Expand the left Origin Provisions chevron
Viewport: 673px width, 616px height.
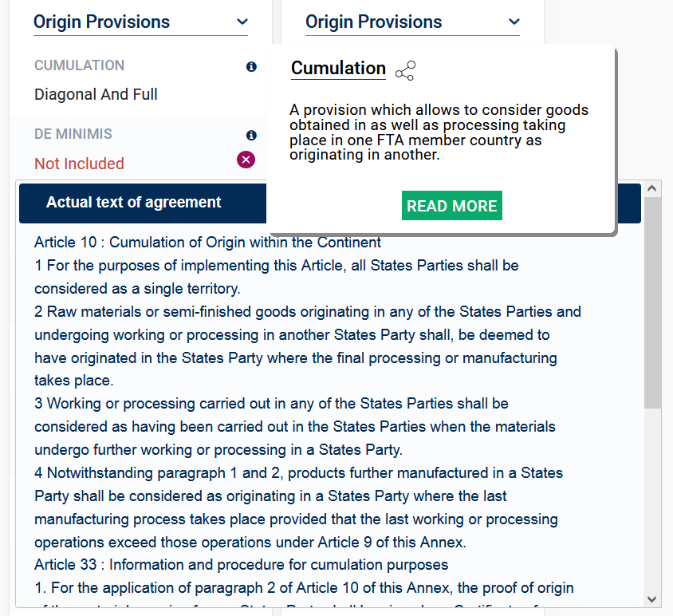pos(242,22)
